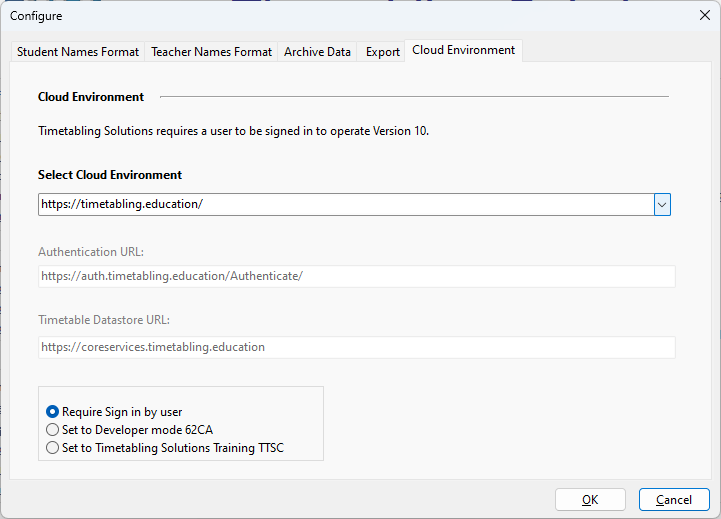Open the Teacher Names Format tab

212,52
